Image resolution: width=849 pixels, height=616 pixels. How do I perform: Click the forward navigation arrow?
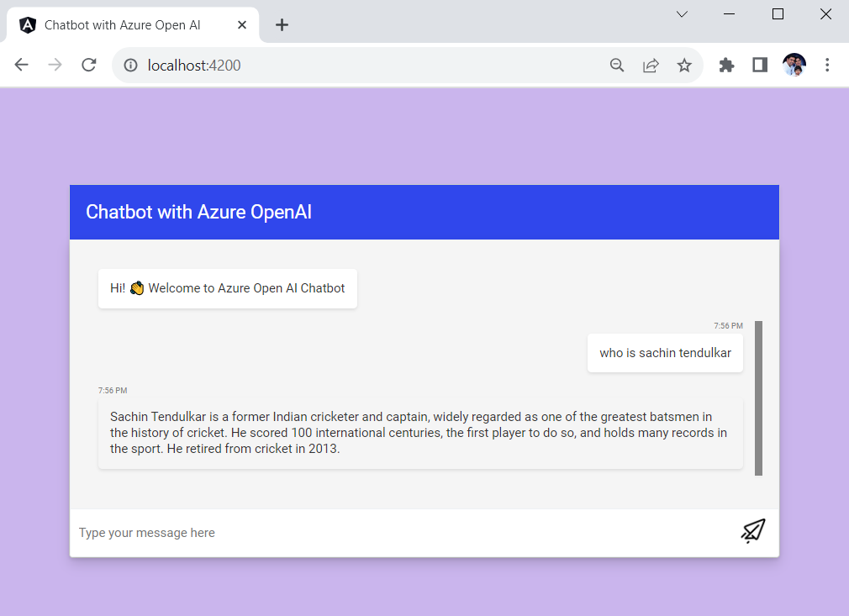click(x=55, y=65)
